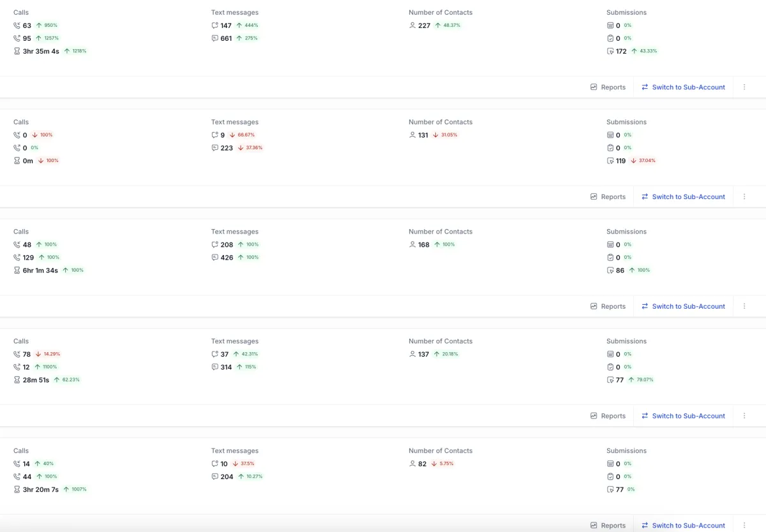Click the phone icon beside 129 calls

17,258
